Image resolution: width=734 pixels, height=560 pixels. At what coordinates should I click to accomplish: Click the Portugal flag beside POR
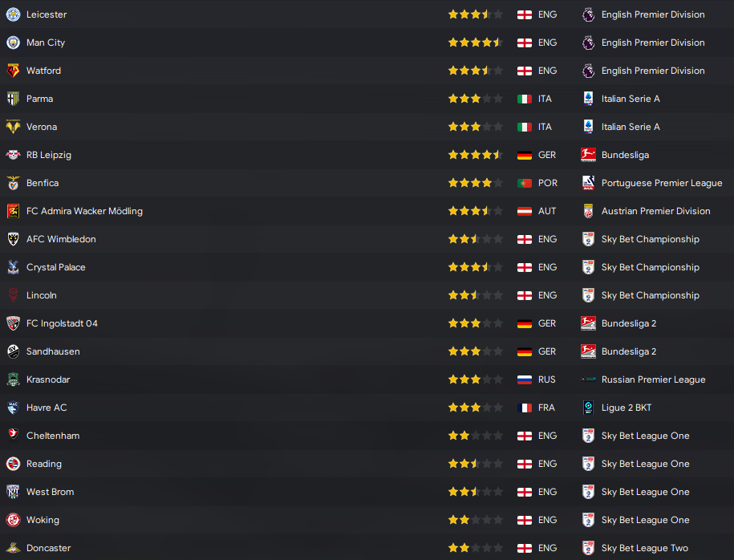pyautogui.click(x=525, y=183)
